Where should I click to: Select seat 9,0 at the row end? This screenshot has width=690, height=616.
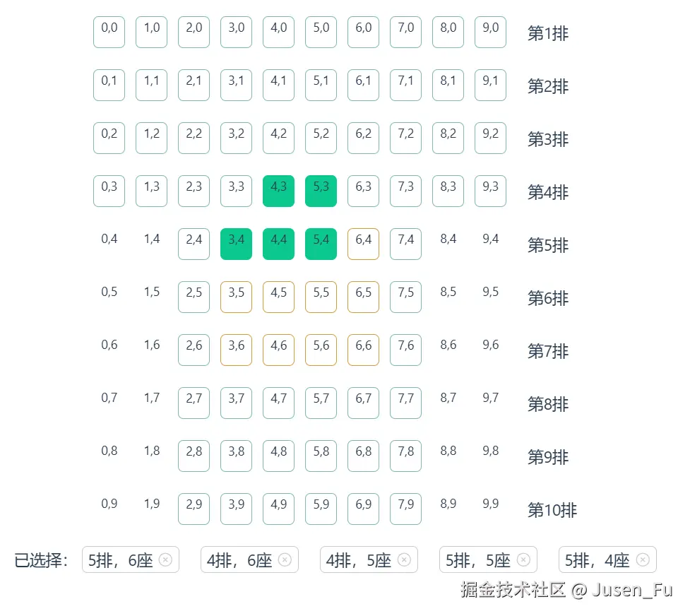(490, 32)
